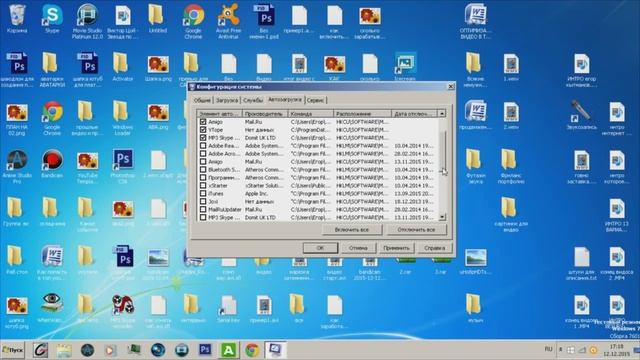Select the Apple Inc. manufacturer cell
The image size is (640, 360).
256,193
